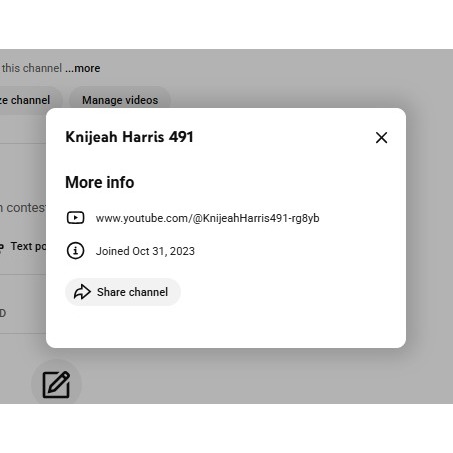Expand channel description with ...more

83,68
